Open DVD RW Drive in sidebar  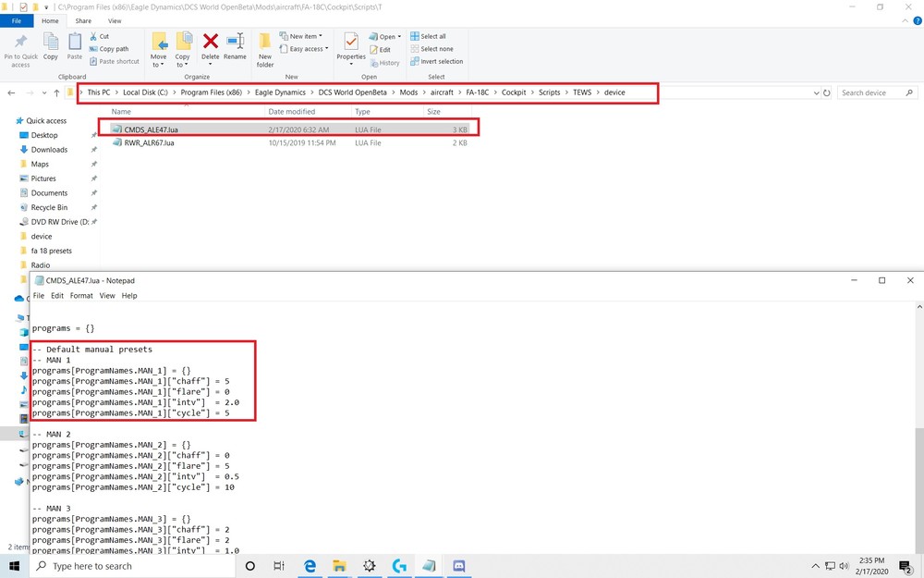point(59,222)
